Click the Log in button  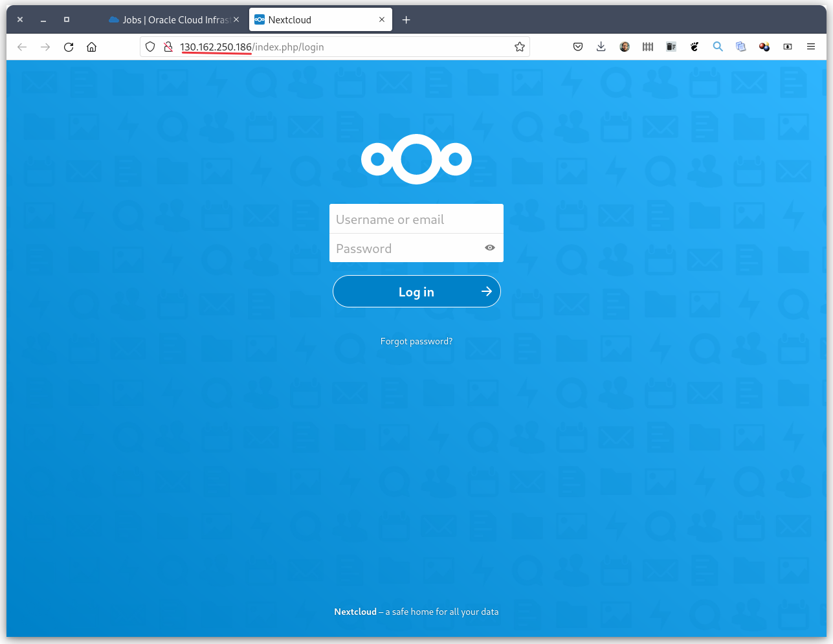pyautogui.click(x=416, y=291)
